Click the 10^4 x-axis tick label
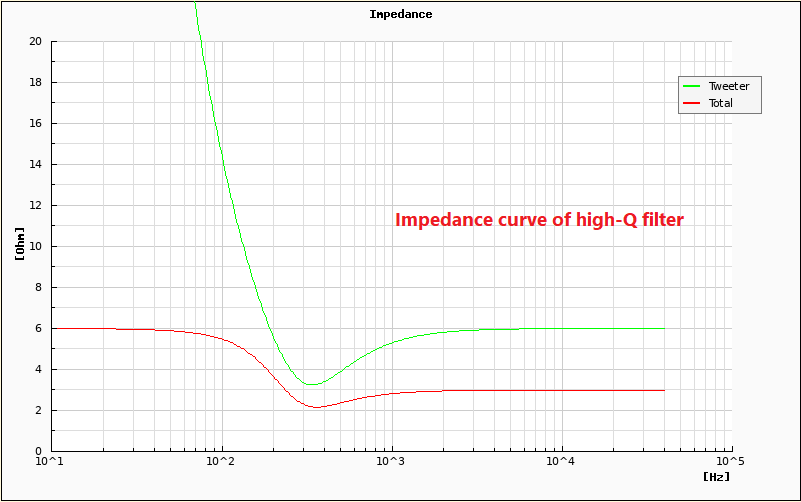The image size is (801, 502). 560,461
